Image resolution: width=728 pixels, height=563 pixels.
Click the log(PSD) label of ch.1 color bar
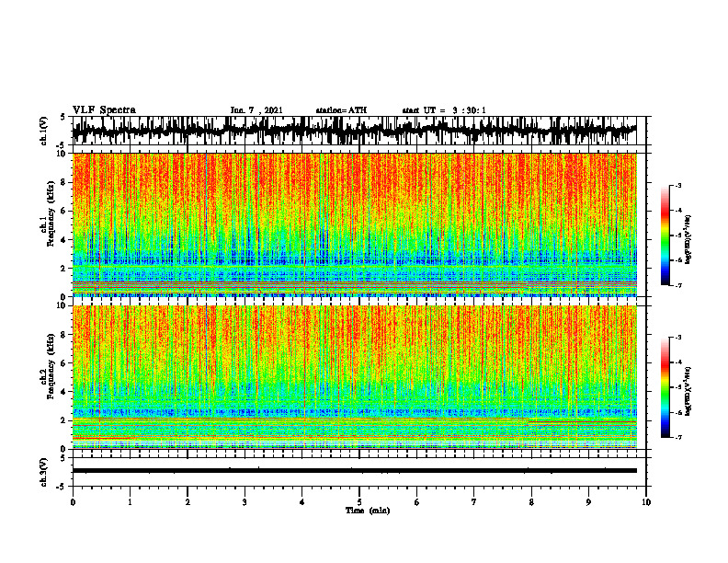pos(688,239)
